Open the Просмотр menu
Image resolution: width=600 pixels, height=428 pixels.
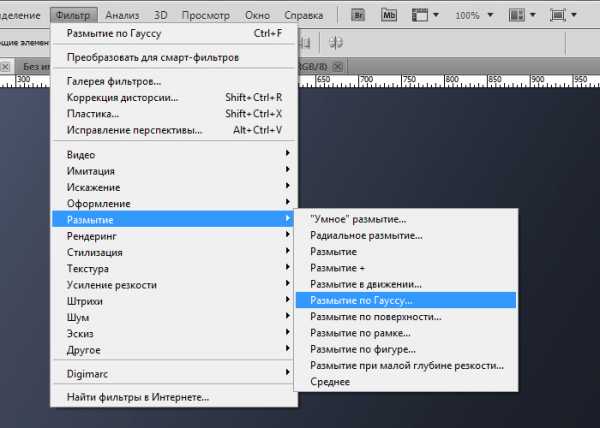pos(207,16)
